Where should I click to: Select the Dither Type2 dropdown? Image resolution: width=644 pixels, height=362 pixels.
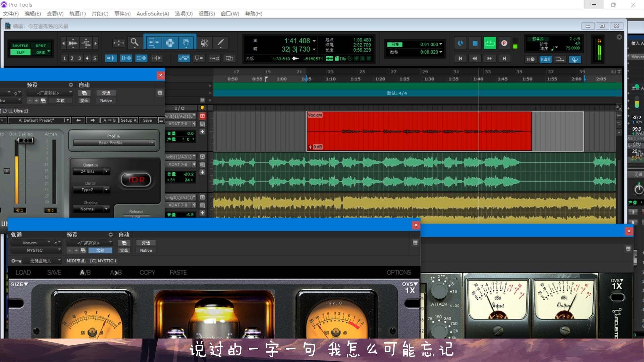coord(92,190)
